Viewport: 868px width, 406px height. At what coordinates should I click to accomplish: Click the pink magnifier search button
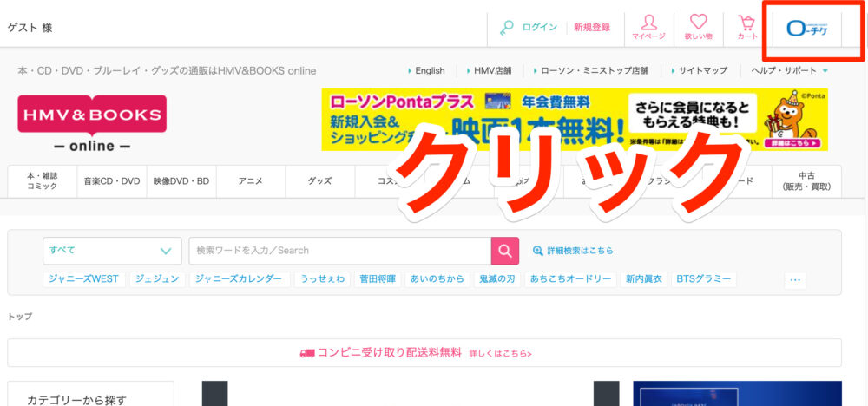click(x=505, y=251)
